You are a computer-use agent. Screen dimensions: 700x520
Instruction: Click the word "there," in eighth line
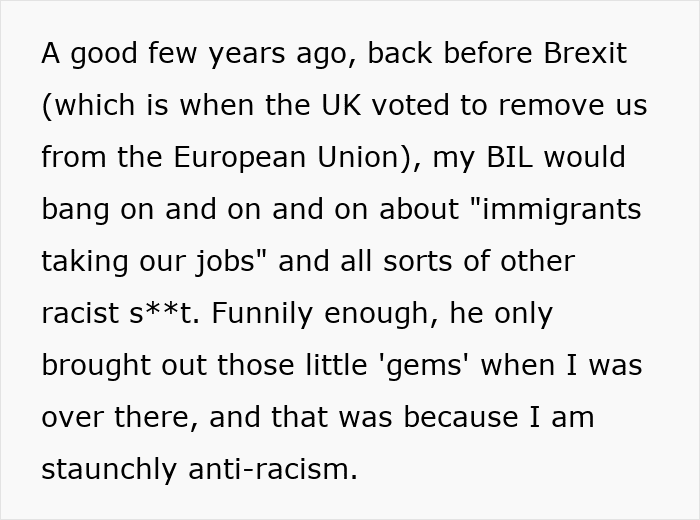click(x=156, y=417)
